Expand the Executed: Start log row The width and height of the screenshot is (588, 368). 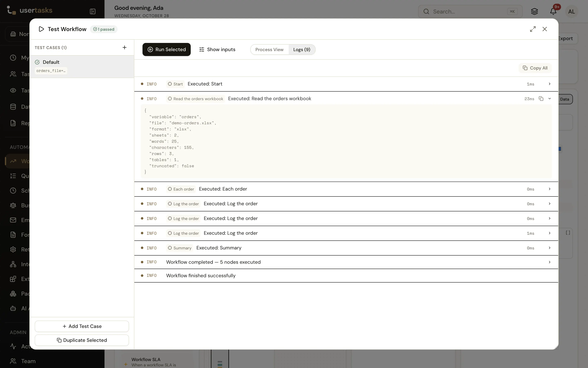549,84
